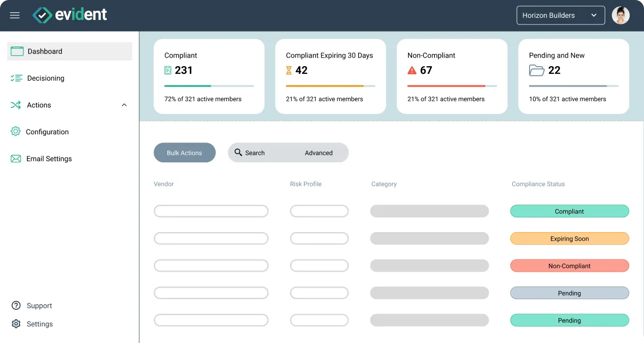Open the Horizon Builders dropdown
Image resolution: width=644 pixels, height=343 pixels.
pyautogui.click(x=560, y=15)
